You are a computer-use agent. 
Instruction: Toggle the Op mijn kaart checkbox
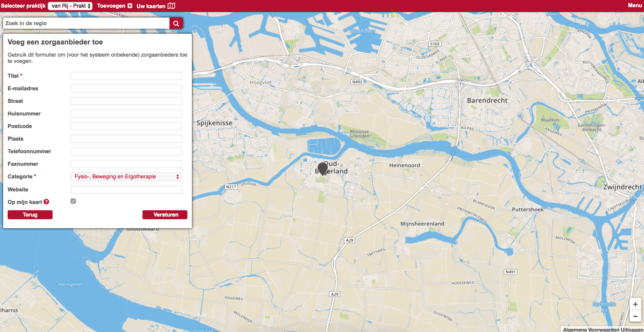tap(73, 201)
